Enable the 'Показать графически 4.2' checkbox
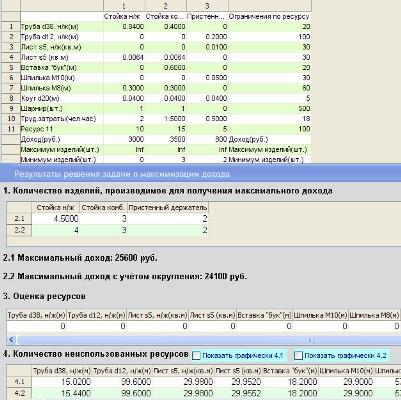 point(299,356)
